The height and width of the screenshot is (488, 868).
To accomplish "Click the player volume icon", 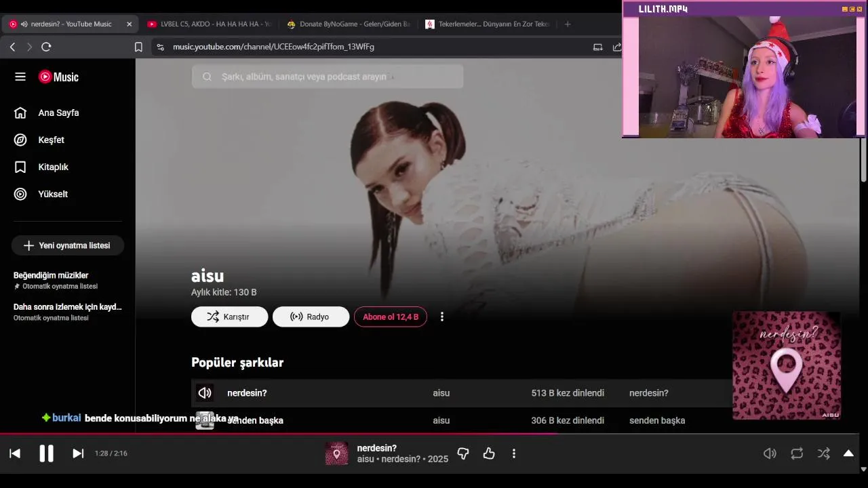I will click(770, 453).
